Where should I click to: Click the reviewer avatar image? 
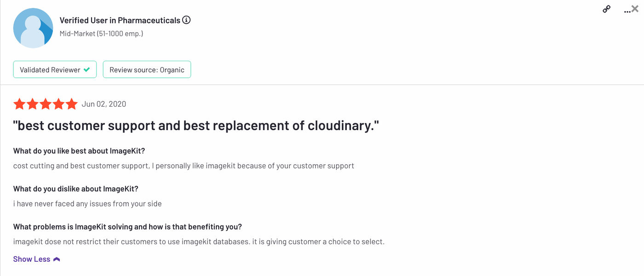33,28
